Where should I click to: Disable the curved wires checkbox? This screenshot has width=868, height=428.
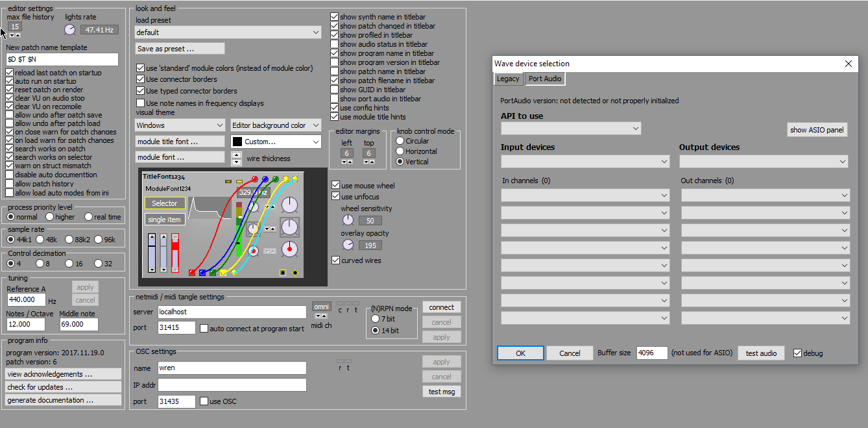pos(336,260)
